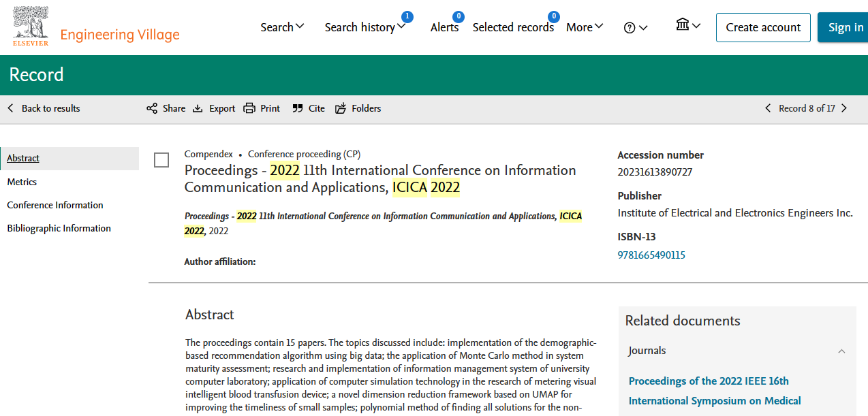The width and height of the screenshot is (868, 416).
Task: Collapse the Journals section chevron
Action: point(841,351)
